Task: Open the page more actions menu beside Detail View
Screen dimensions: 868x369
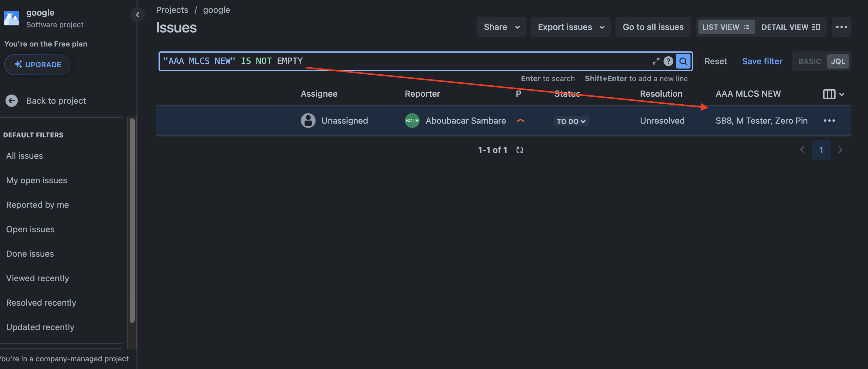Action: [x=841, y=27]
